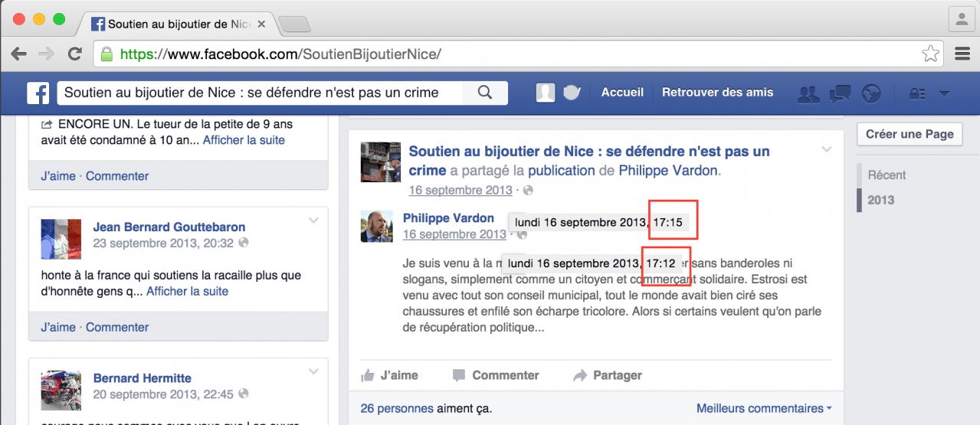
Task: Open the user profile picture in header
Action: 546,93
